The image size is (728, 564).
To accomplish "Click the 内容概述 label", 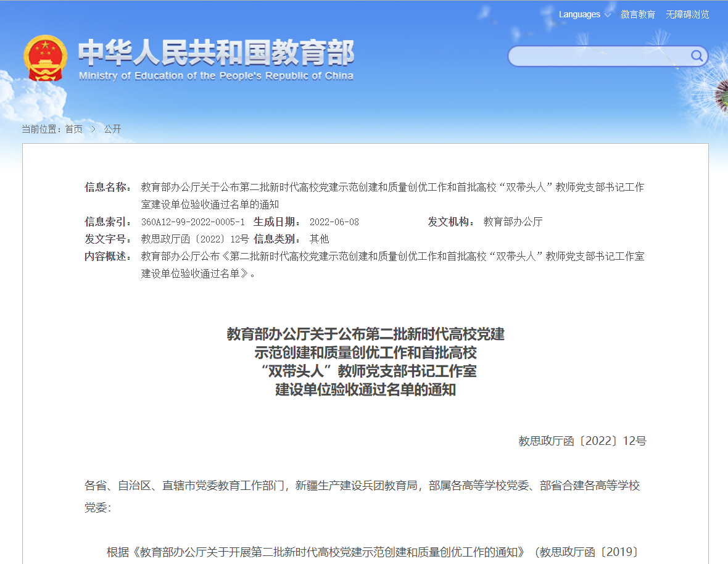I will [107, 256].
